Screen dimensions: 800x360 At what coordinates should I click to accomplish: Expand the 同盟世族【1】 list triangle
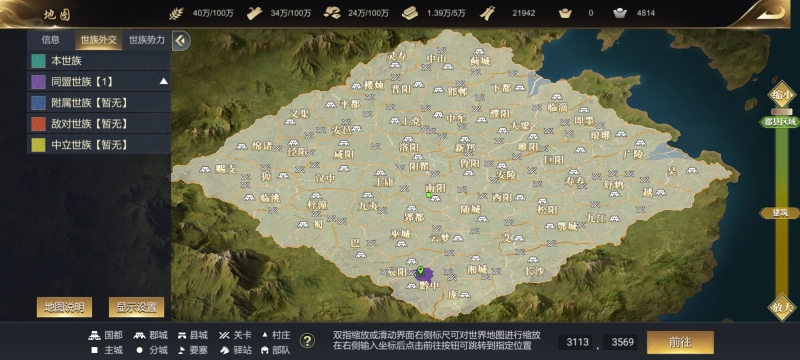[163, 81]
